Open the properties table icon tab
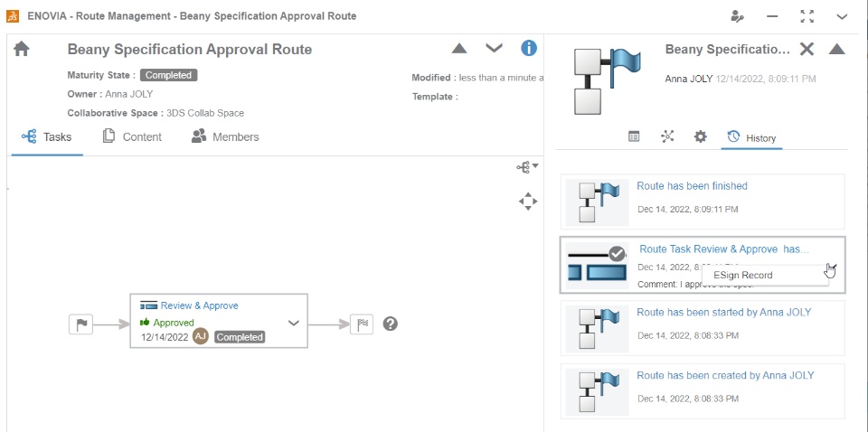Screen dimensions: 868x432 click(x=635, y=136)
